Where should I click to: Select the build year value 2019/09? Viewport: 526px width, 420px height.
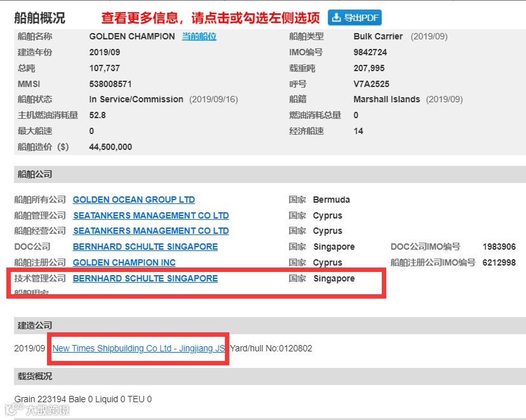104,52
